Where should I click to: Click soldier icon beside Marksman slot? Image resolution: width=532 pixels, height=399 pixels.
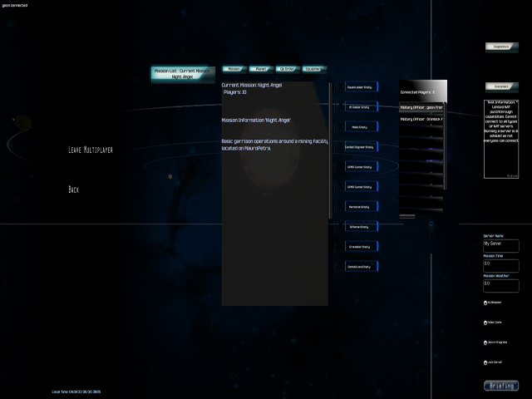340,207
